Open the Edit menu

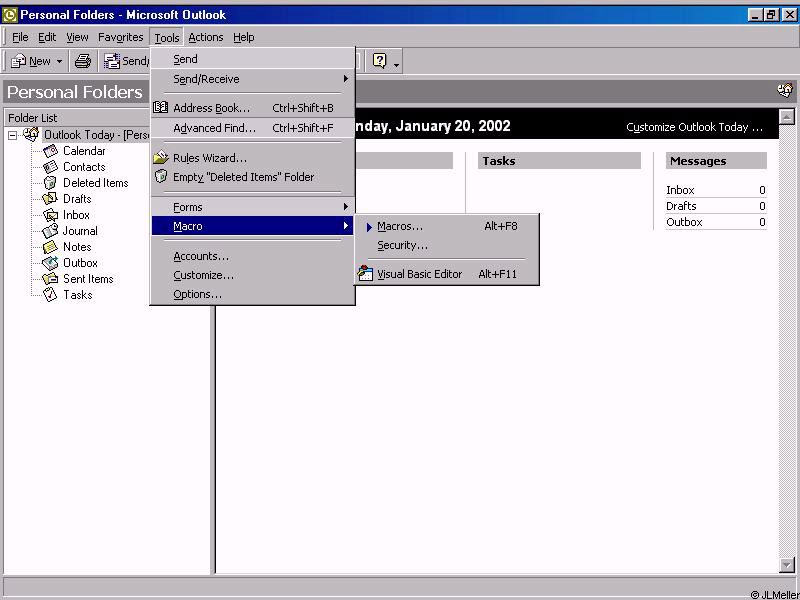47,37
